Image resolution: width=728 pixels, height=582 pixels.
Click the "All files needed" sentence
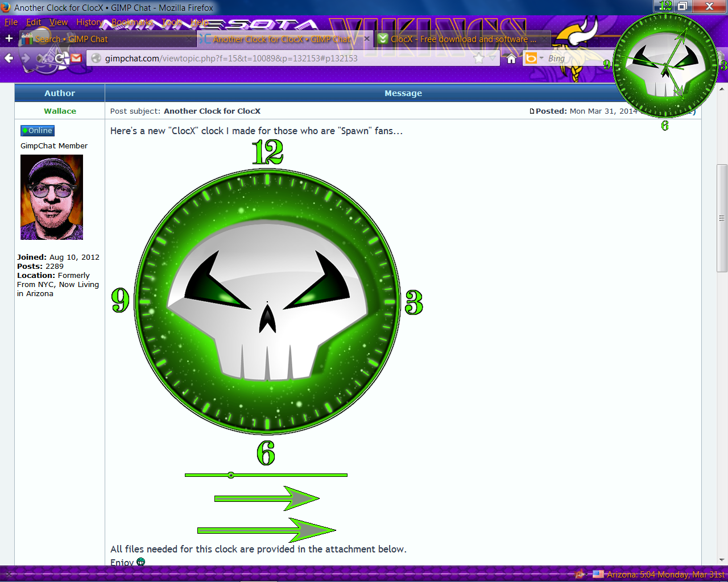tap(258, 549)
